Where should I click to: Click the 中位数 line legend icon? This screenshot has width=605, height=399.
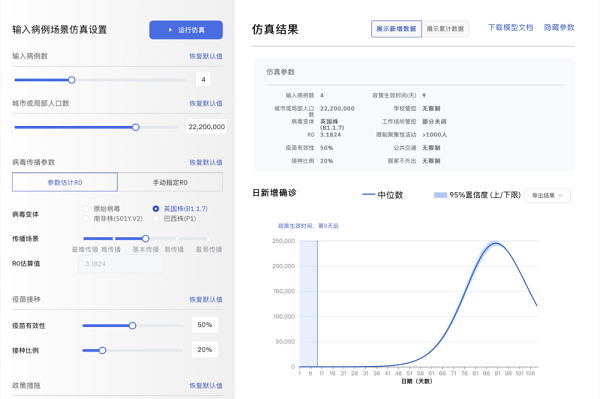point(368,194)
